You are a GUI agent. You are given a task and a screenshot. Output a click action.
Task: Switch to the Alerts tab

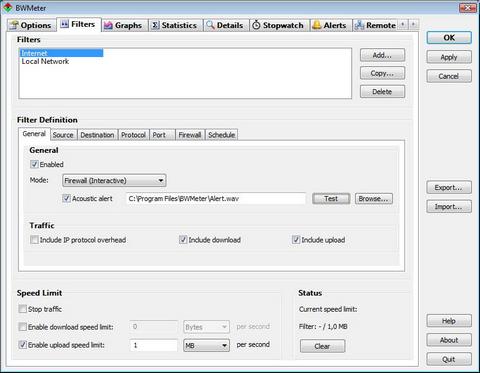(330, 25)
